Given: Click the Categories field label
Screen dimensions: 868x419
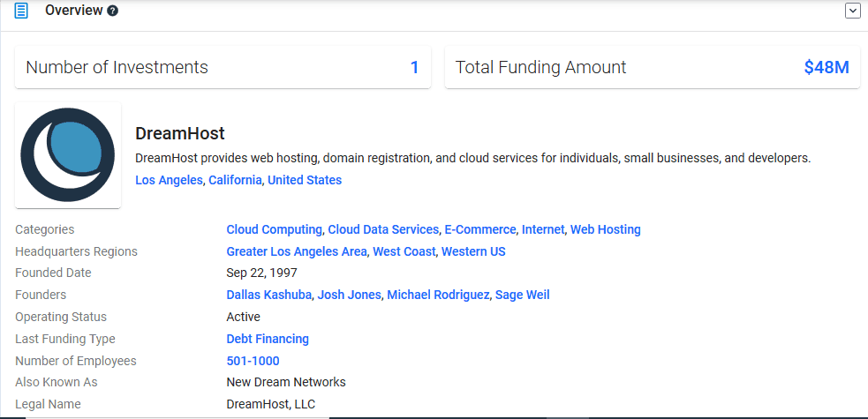Looking at the screenshot, I should coord(45,229).
